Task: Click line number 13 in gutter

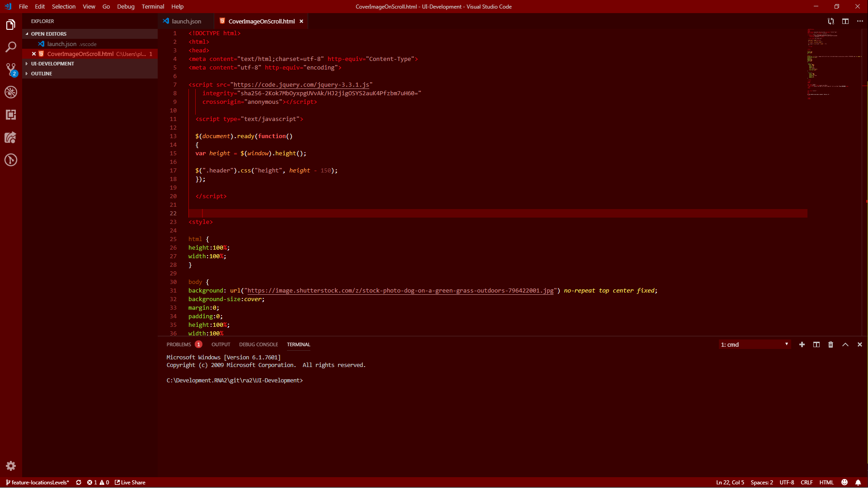Action: [x=173, y=136]
